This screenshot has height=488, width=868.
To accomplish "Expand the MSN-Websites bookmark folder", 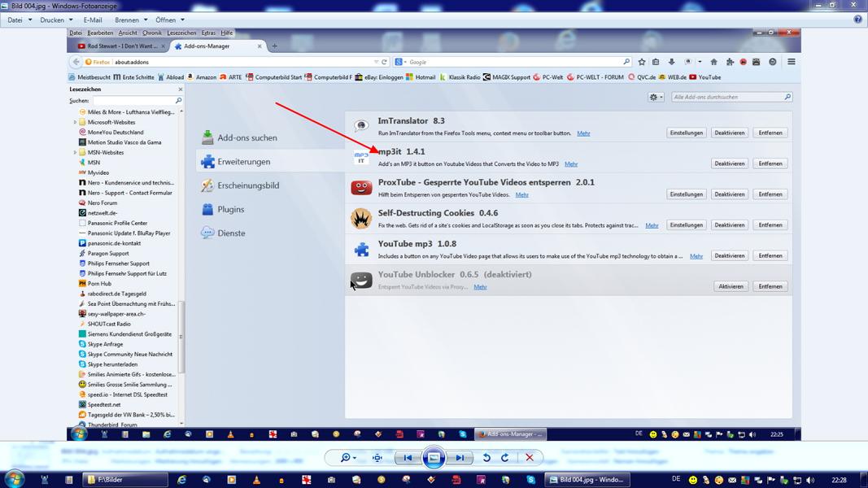I will pos(76,153).
